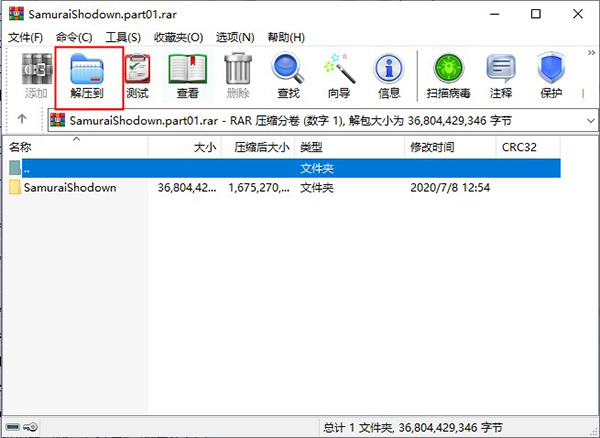Click the SamuraiShodown yellow folder icon
The height and width of the screenshot is (438, 600).
point(15,187)
